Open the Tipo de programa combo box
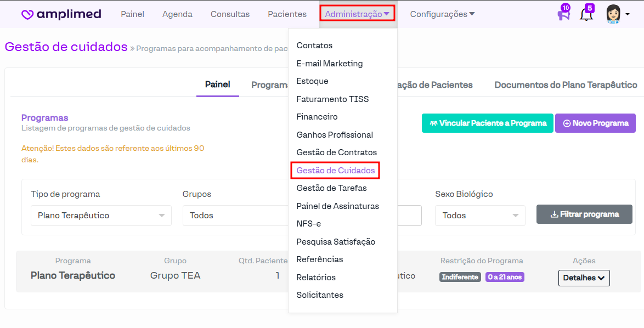The image size is (644, 328). tap(101, 216)
